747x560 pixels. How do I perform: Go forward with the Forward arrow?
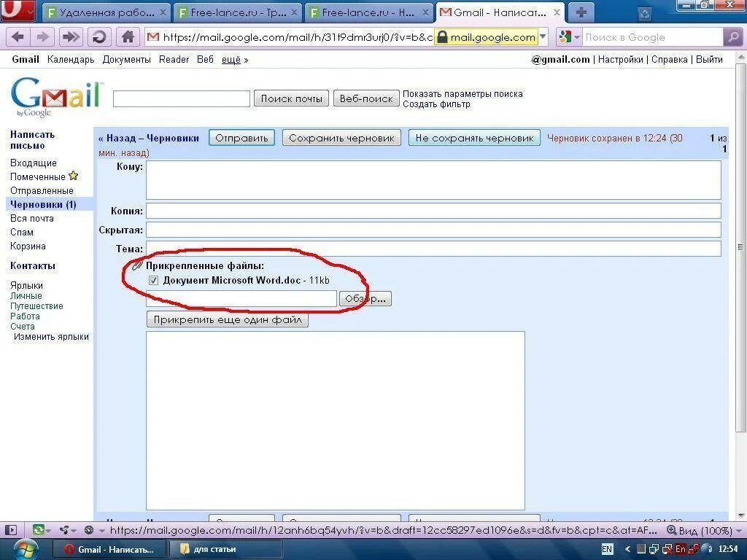click(x=43, y=36)
